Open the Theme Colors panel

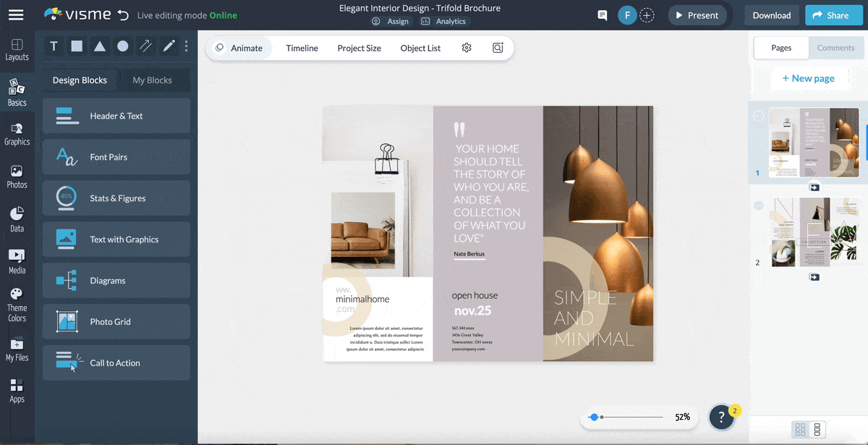click(17, 305)
